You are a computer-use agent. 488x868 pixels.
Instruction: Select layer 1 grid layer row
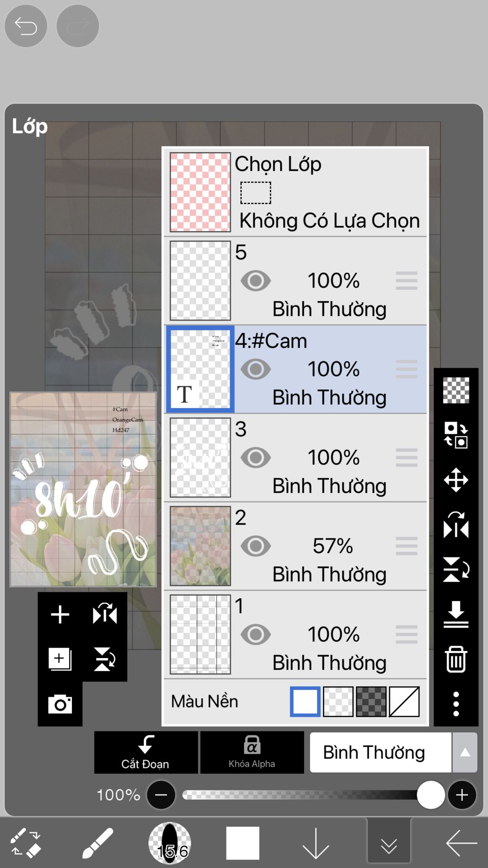pos(295,635)
